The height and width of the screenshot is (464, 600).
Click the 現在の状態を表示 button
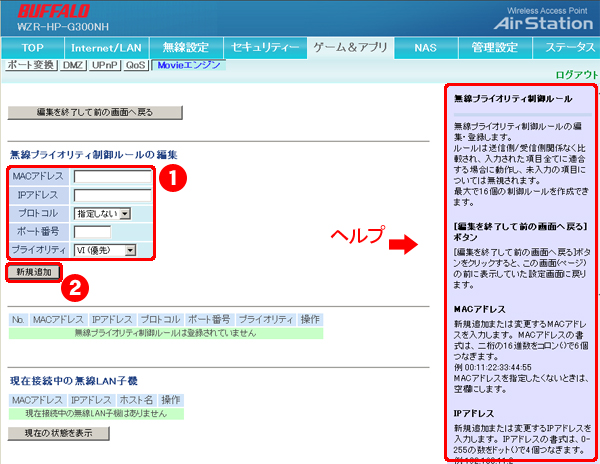59,433
